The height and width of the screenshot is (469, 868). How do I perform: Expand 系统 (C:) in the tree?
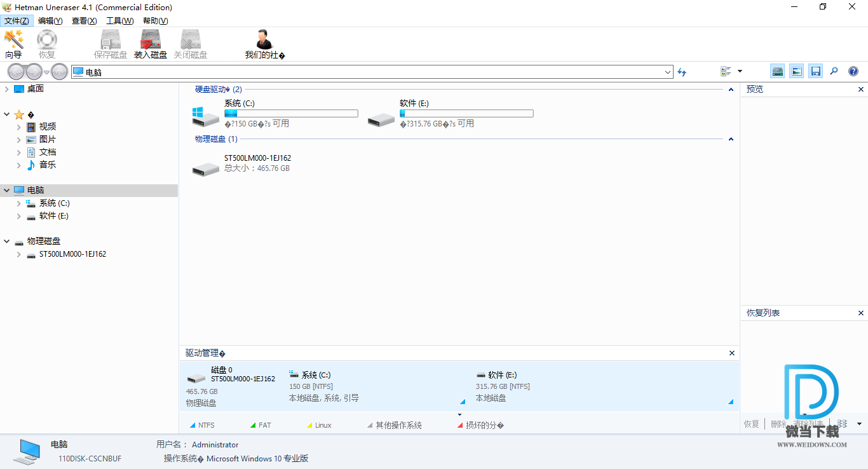pos(19,203)
